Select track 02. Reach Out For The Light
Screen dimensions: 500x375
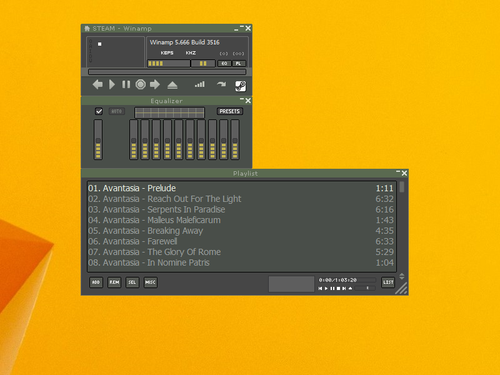(241, 199)
